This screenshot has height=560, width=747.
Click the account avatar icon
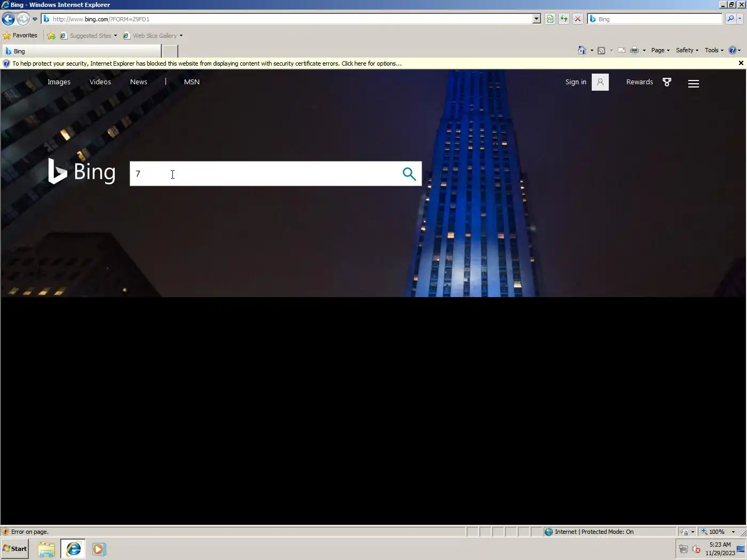point(600,82)
